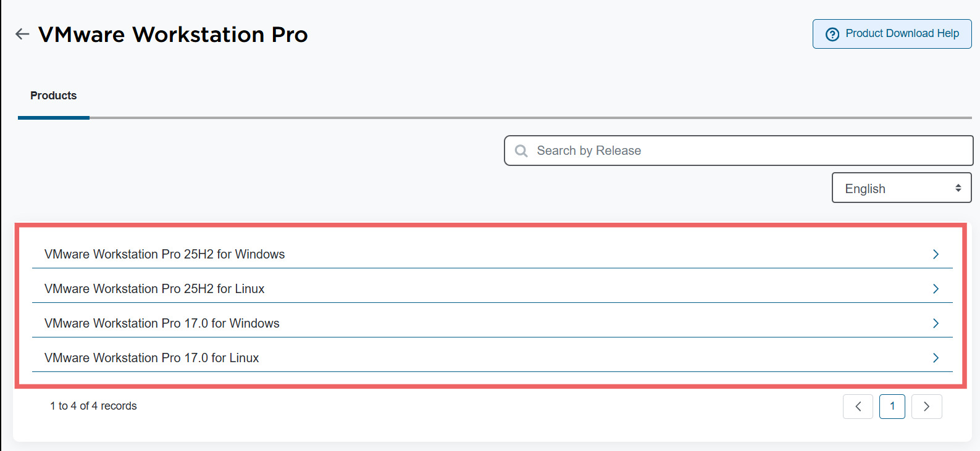Expand Workstation Pro 25H2 for Windows chevron
The height and width of the screenshot is (451, 980).
click(x=936, y=254)
